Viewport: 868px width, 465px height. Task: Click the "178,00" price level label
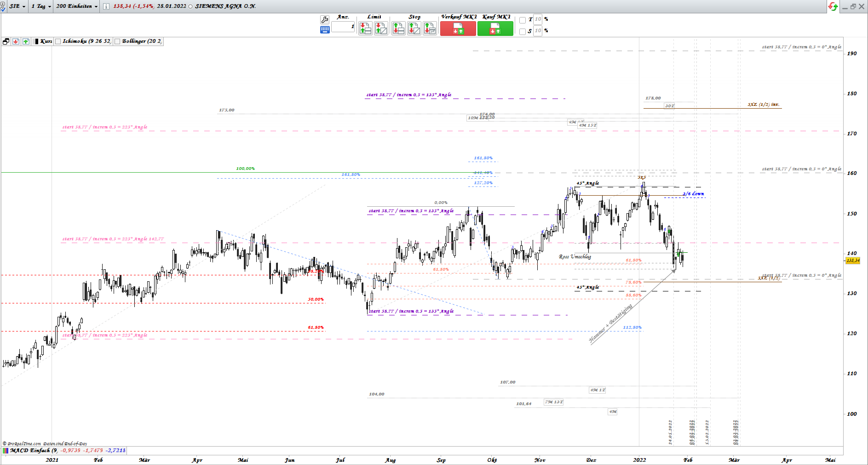(653, 98)
